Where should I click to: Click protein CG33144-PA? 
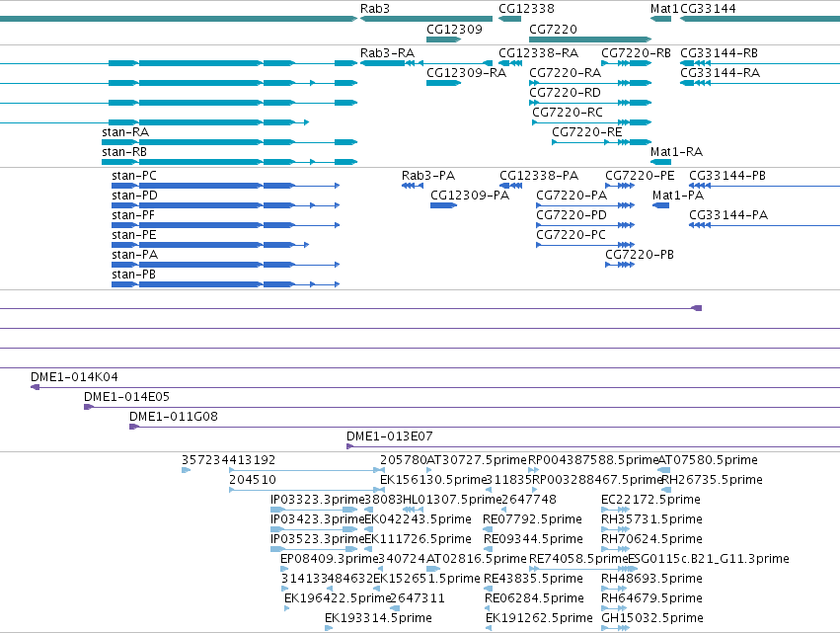tap(728, 215)
